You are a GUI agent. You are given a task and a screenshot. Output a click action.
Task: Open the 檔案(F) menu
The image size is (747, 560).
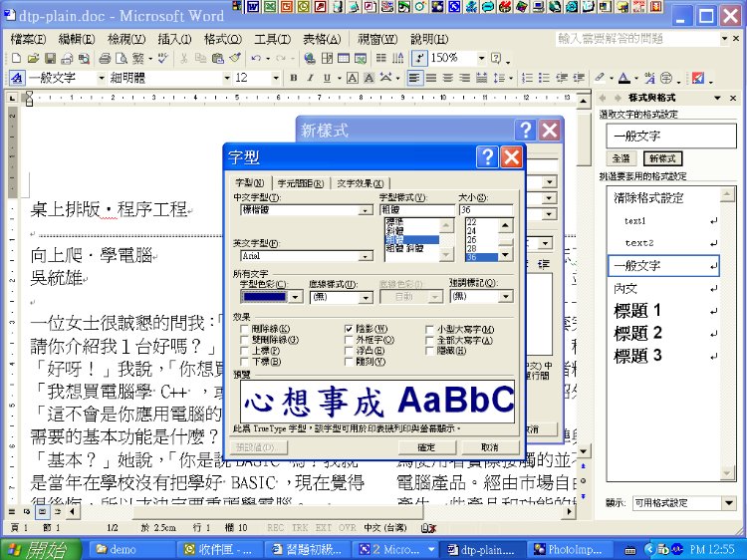coord(28,39)
